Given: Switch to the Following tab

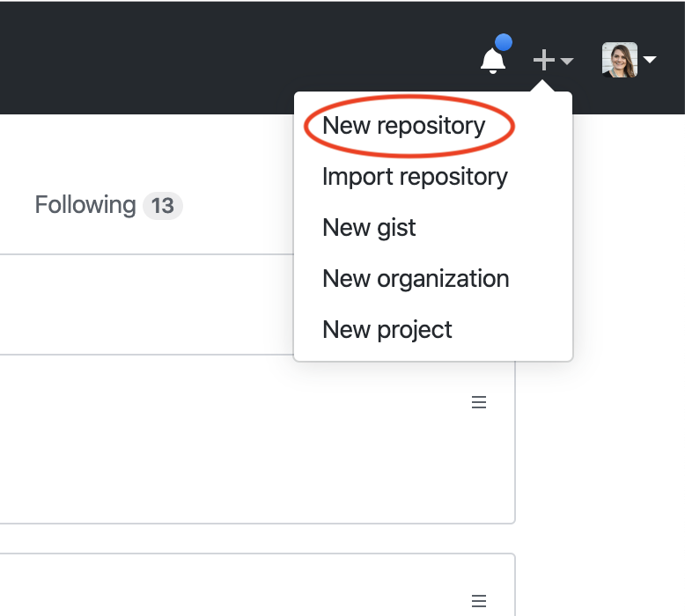Looking at the screenshot, I should [85, 205].
